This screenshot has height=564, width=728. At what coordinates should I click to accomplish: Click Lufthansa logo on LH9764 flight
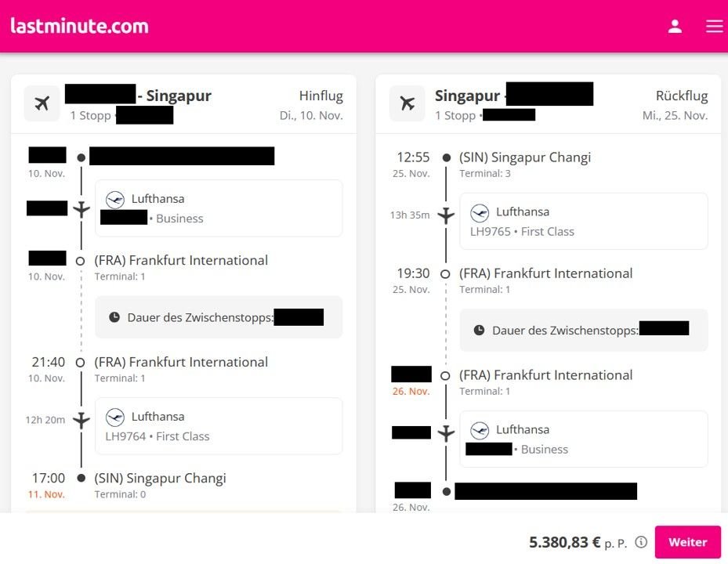coord(115,417)
